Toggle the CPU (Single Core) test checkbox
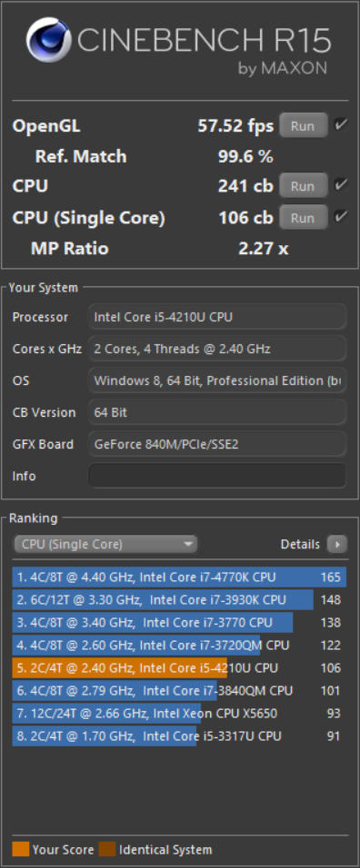Screen dimensions: 360x868 click(341, 216)
